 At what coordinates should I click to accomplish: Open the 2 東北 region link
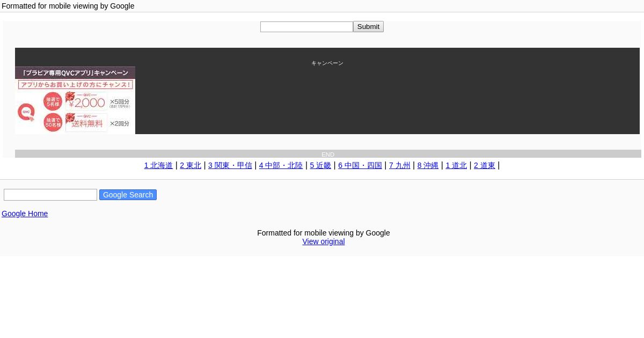tap(191, 165)
